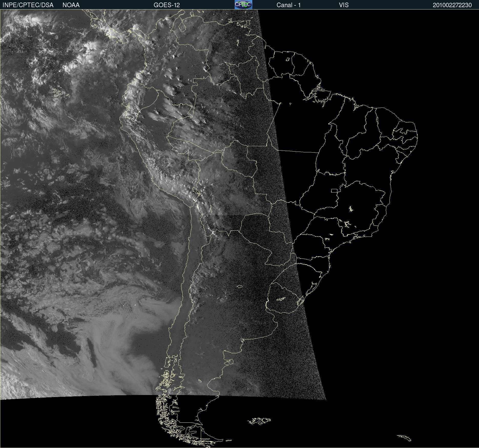The image size is (479, 448).
Task: Click the GOES-12 satellite label
Action: click(x=167, y=5)
